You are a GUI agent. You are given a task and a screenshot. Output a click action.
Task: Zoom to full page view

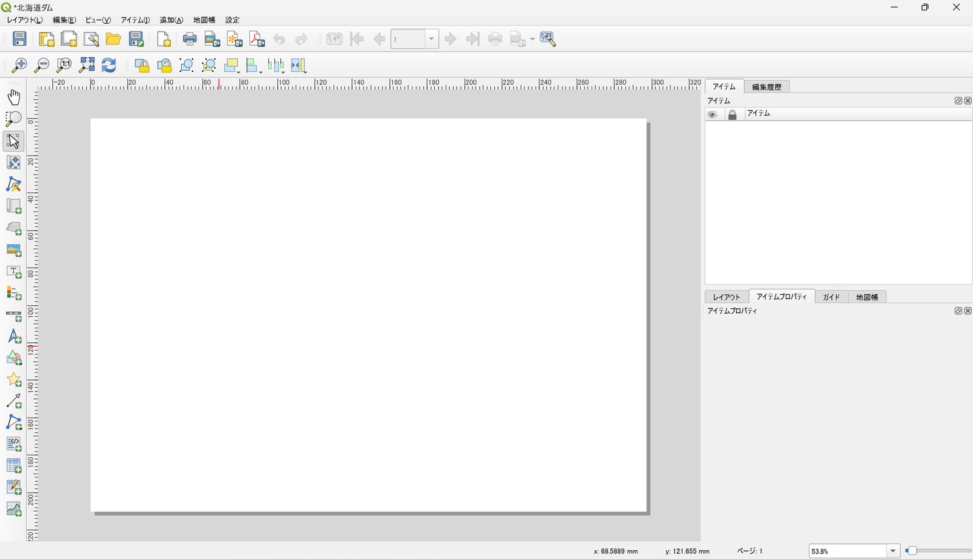[86, 65]
